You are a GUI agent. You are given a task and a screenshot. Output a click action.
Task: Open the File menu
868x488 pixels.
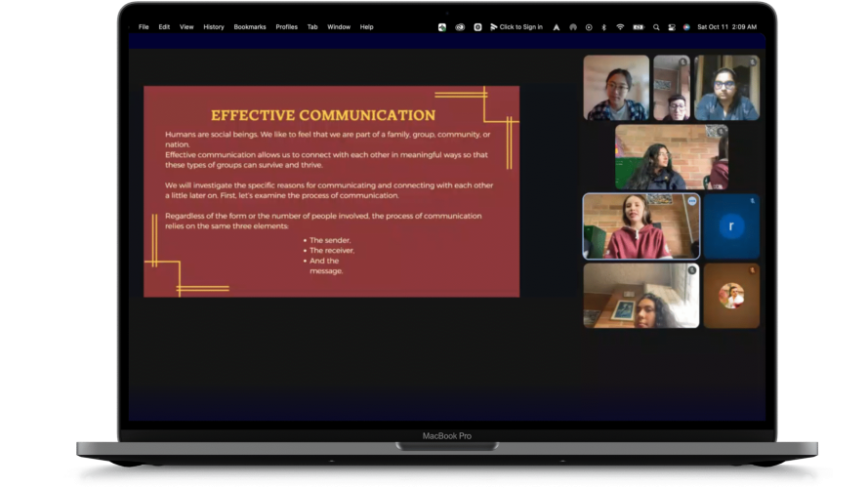click(144, 27)
